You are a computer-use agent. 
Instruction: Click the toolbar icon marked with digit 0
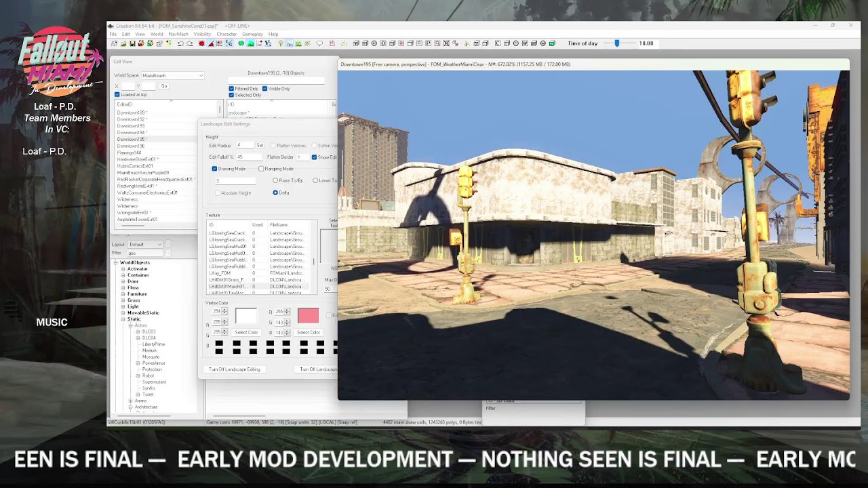tap(383, 43)
